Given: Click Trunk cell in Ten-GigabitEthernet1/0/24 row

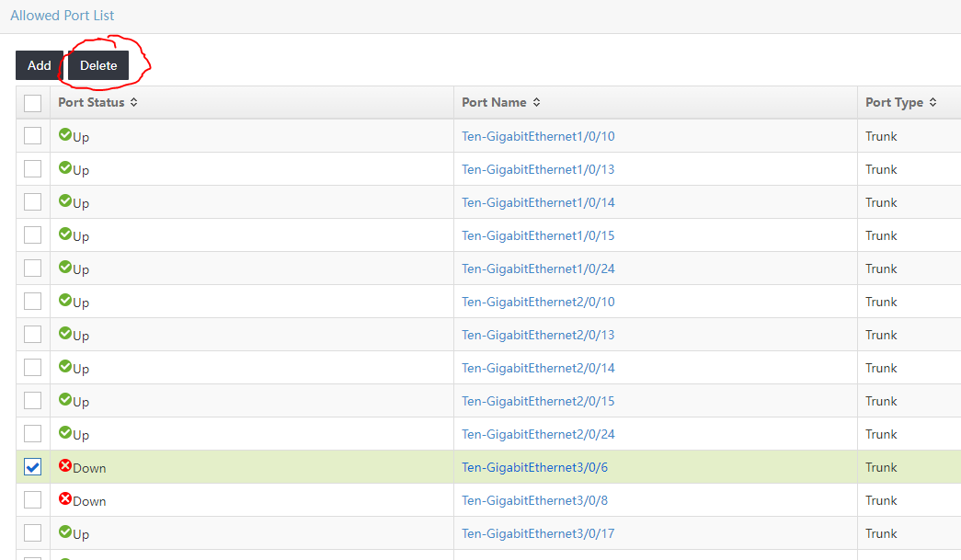Looking at the screenshot, I should click(881, 269).
